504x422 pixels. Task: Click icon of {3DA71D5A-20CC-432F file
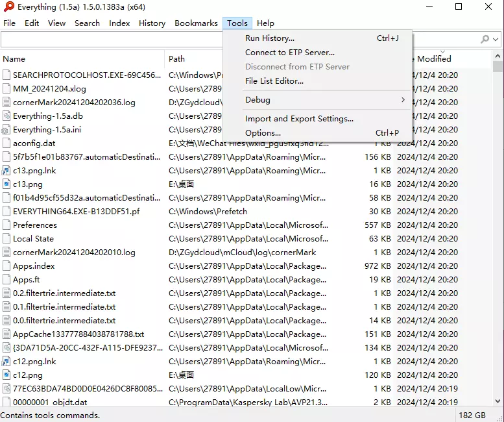6,348
